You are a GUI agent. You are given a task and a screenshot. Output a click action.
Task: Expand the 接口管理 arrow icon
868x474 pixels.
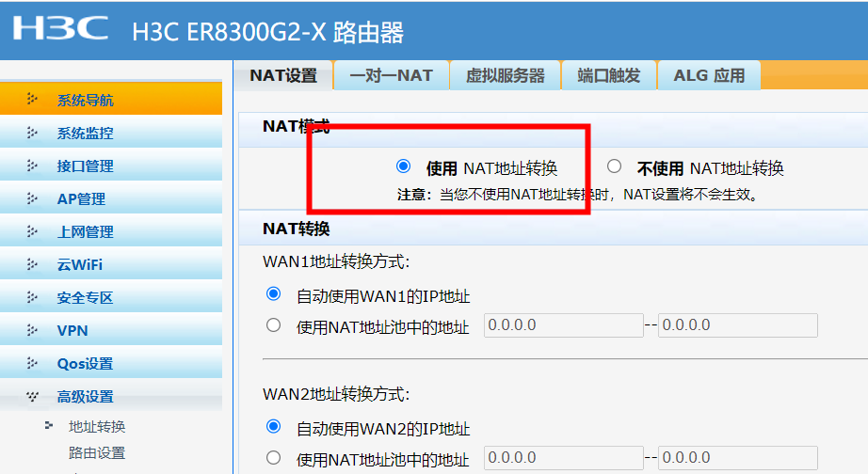(x=32, y=166)
